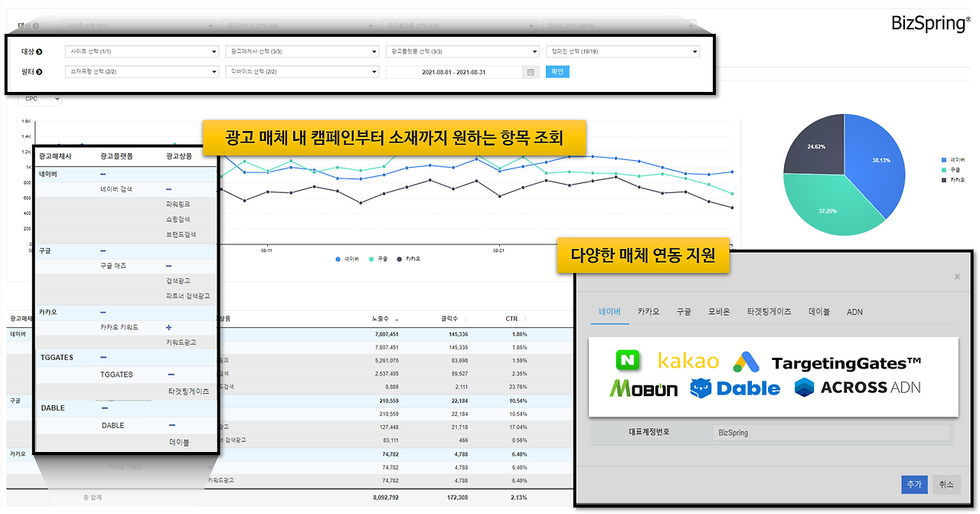Select 데이블 product in the tree
The height and width of the screenshot is (514, 980).
(x=179, y=442)
